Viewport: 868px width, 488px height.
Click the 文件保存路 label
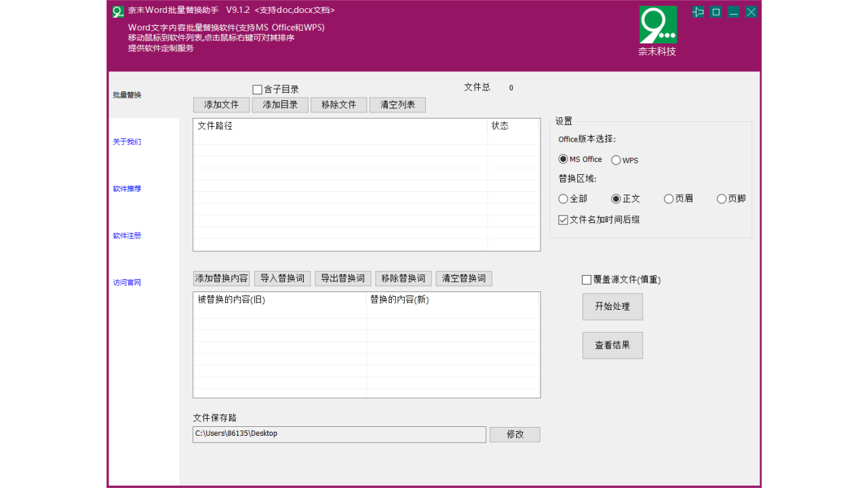pyautogui.click(x=214, y=418)
